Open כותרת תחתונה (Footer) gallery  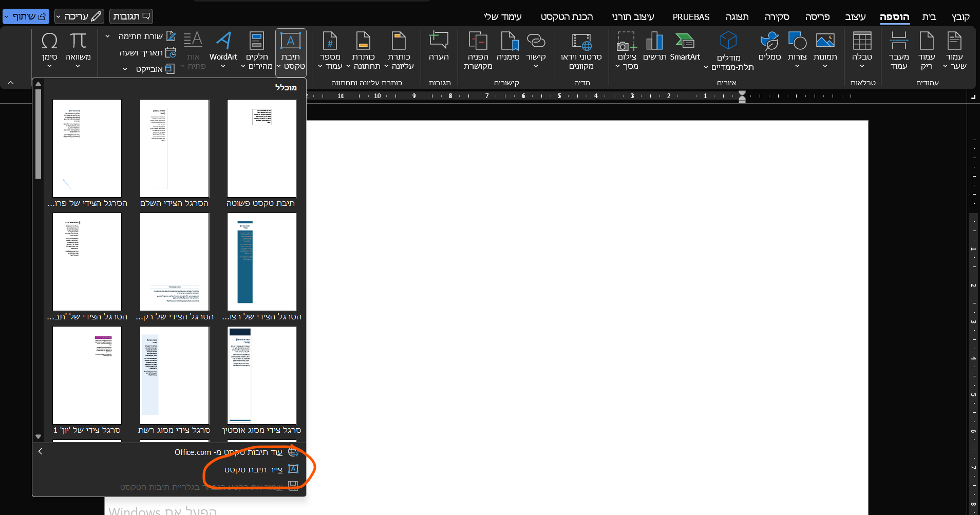pos(364,51)
